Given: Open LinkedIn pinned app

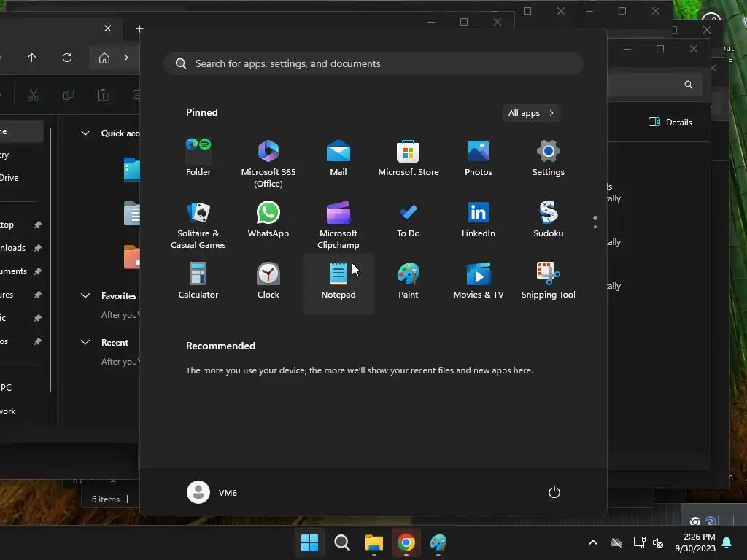Looking at the screenshot, I should pyautogui.click(x=479, y=219).
